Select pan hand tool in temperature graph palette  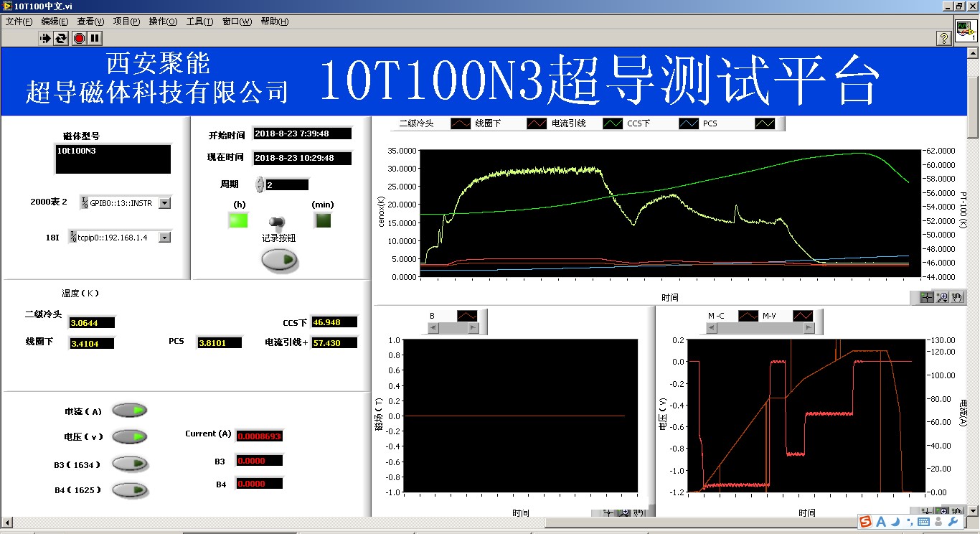point(956,297)
